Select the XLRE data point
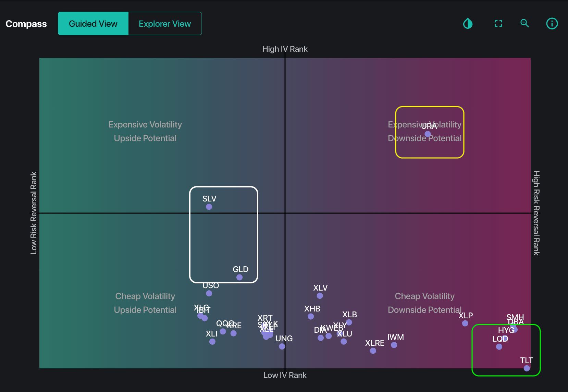Viewport: 568px width, 392px height. [x=373, y=351]
